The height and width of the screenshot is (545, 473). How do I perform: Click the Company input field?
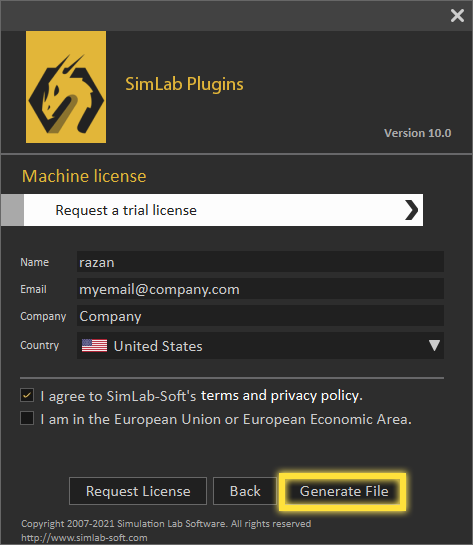coord(260,316)
